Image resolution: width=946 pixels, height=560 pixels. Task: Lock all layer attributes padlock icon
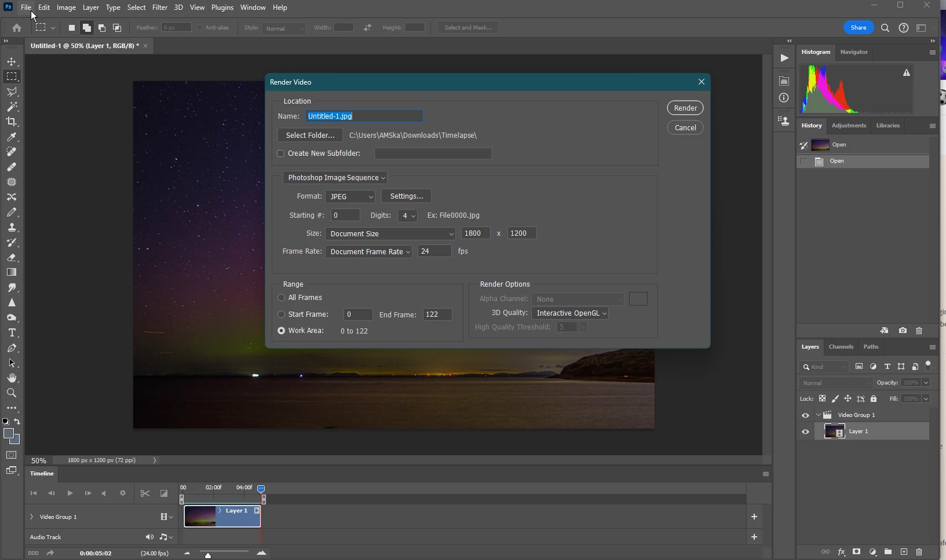pos(874,398)
